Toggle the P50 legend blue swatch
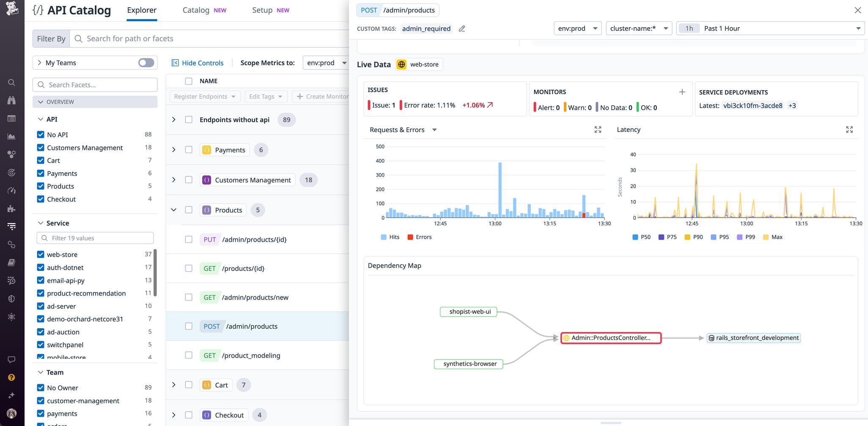The width and height of the screenshot is (868, 426). pyautogui.click(x=635, y=237)
